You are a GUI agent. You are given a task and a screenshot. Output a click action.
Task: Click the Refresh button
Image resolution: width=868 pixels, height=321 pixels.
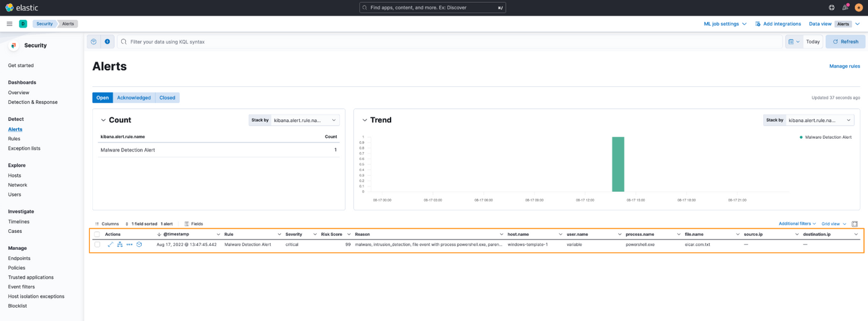pyautogui.click(x=845, y=42)
